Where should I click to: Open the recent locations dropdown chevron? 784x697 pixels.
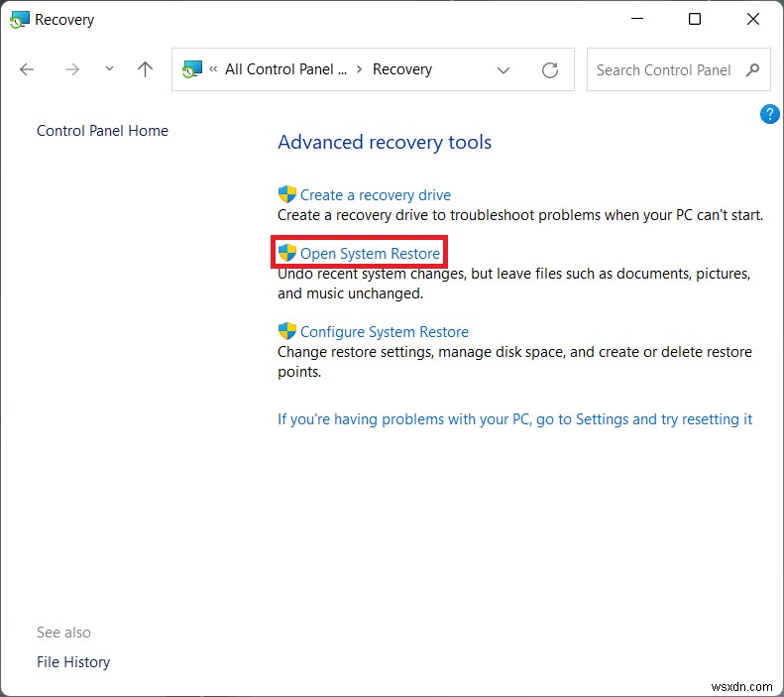(x=109, y=69)
